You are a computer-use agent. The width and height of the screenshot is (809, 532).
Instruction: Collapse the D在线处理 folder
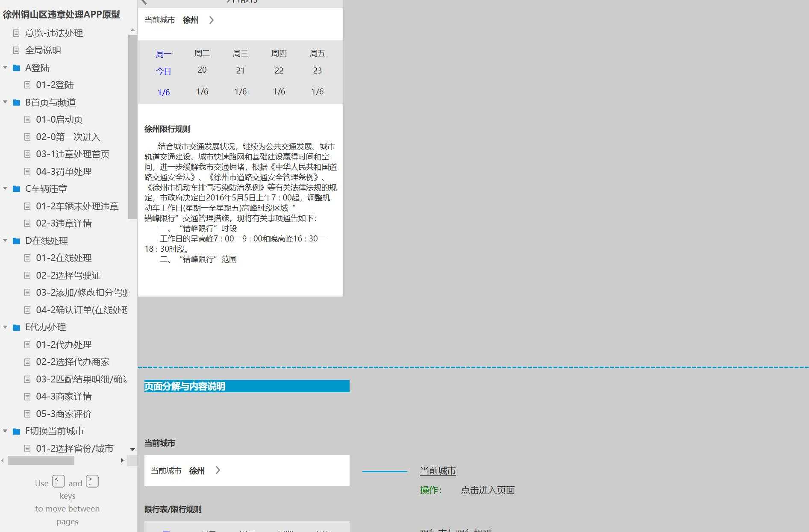tap(5, 241)
